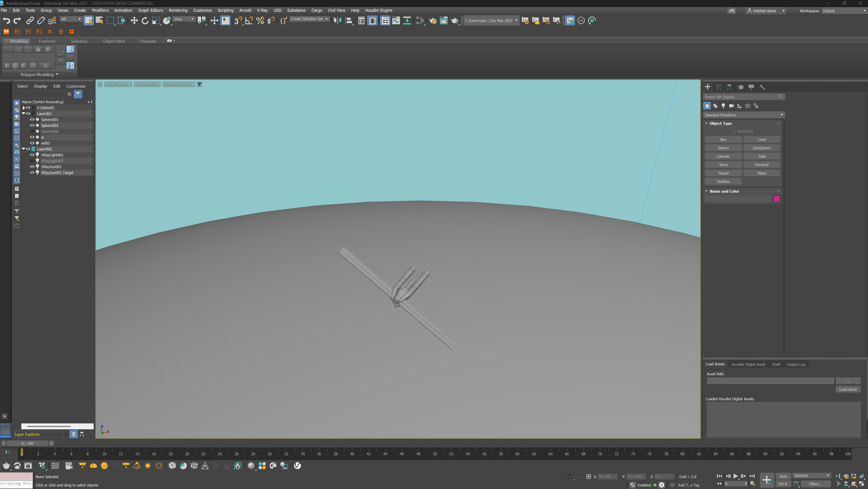Click the Layer Explorer horizontal scrollbar
This screenshot has height=489, width=868.
tap(49, 426)
